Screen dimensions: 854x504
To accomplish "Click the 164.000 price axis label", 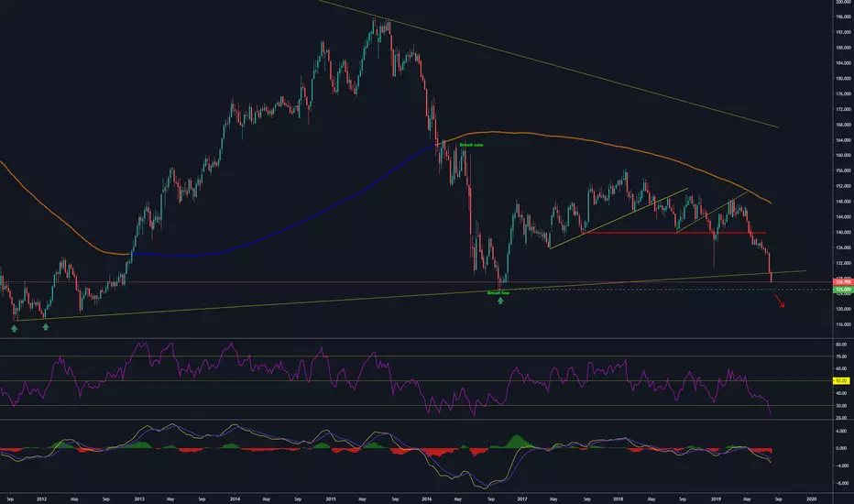I will pyautogui.click(x=843, y=140).
